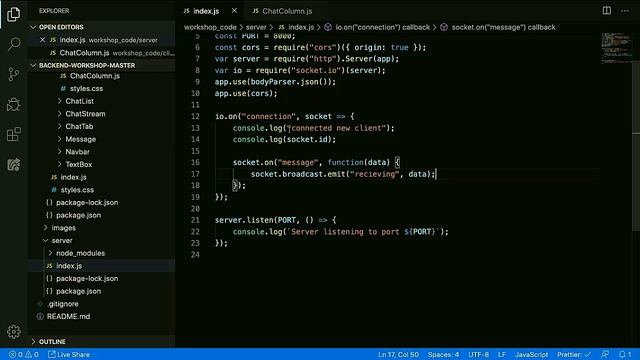Viewport: 640px width, 360px height.
Task: Show errors and warnings in status bar
Action: (24, 354)
